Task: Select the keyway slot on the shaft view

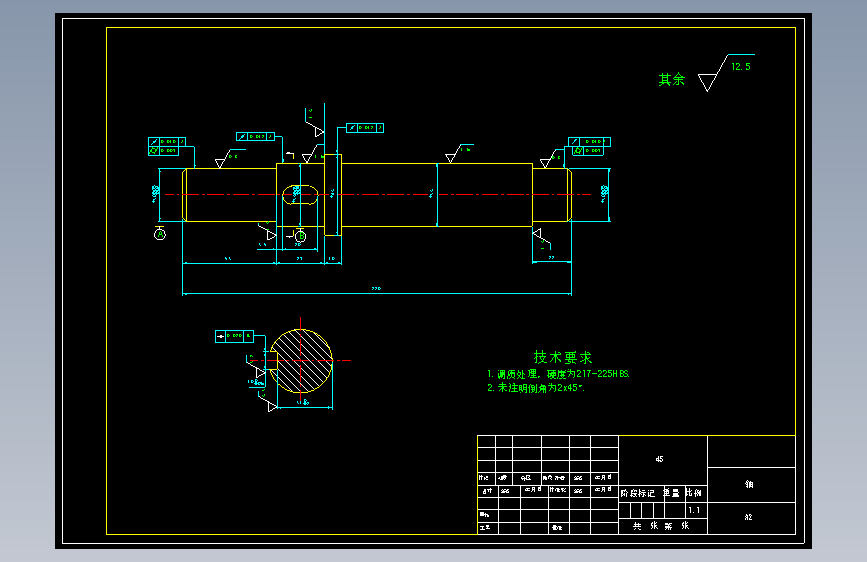Action: point(300,195)
